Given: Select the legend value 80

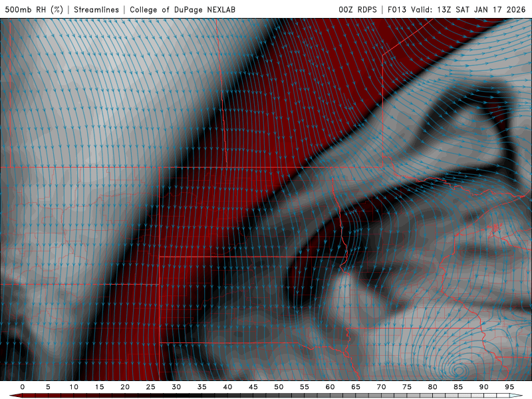Looking at the screenshot, I should pos(433,387).
